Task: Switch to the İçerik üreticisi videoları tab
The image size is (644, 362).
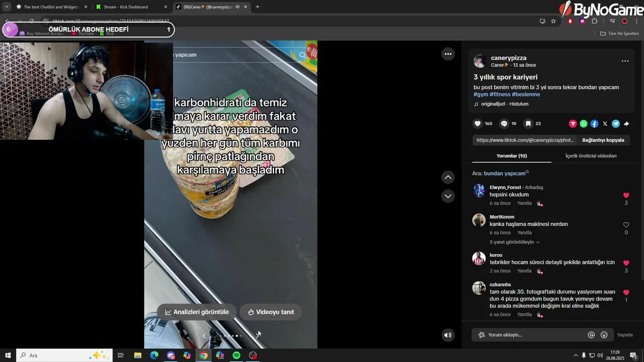Action: [591, 156]
